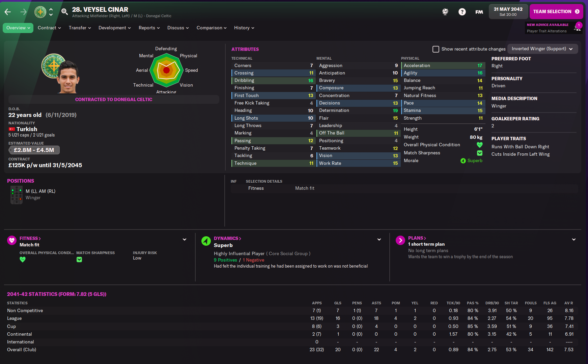Click the Morale Superb icon
The width and height of the screenshot is (588, 364).
(x=463, y=161)
